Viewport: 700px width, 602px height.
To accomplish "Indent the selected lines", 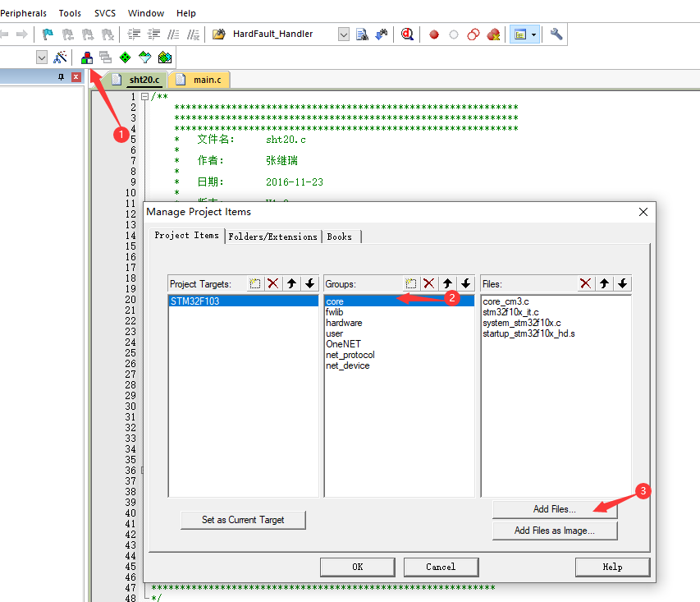I will (x=134, y=34).
